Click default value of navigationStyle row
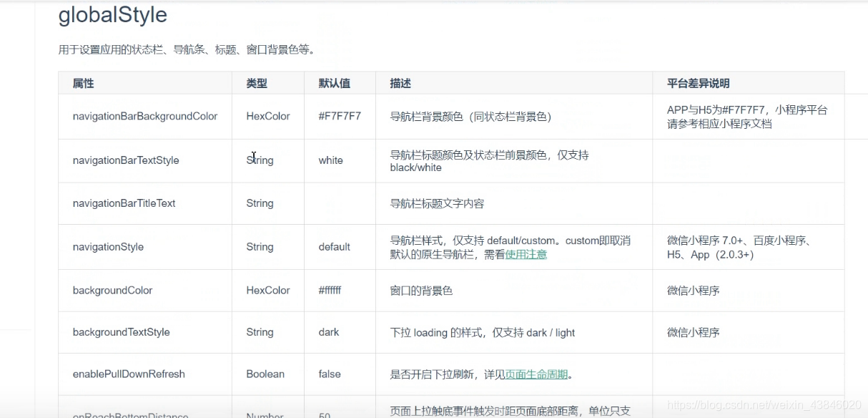 334,247
